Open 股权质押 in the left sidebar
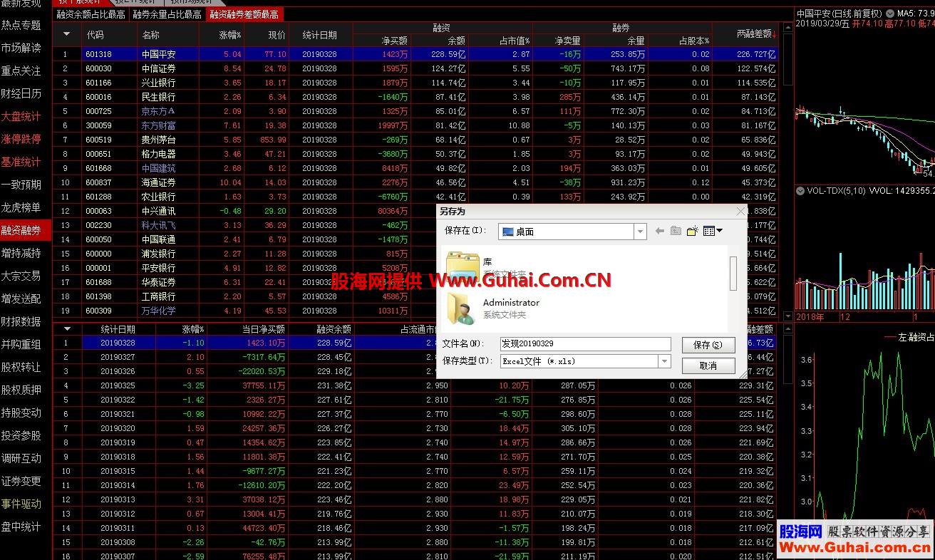The height and width of the screenshot is (560, 935). click(21, 390)
